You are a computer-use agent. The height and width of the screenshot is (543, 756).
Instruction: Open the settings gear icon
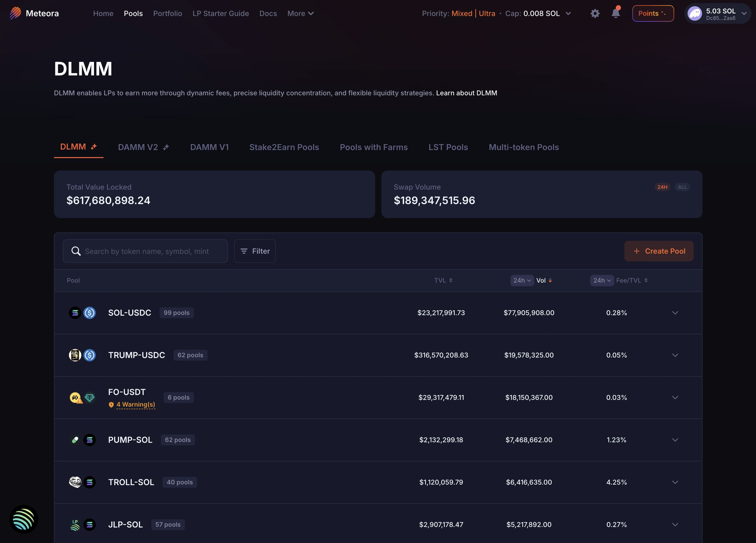point(595,13)
